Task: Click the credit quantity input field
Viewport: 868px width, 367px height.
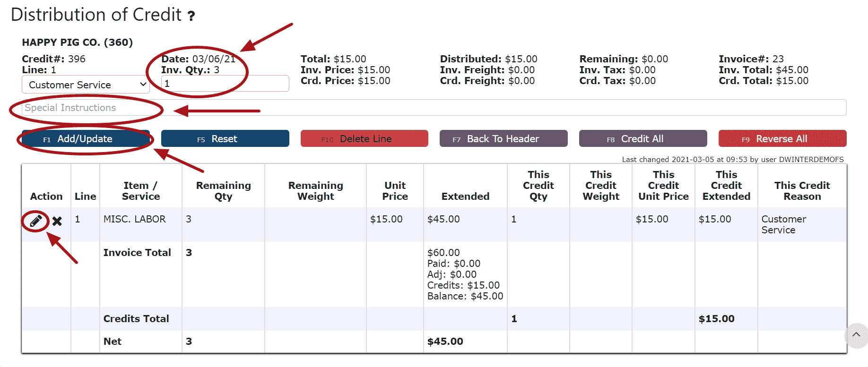Action: pyautogui.click(x=225, y=84)
